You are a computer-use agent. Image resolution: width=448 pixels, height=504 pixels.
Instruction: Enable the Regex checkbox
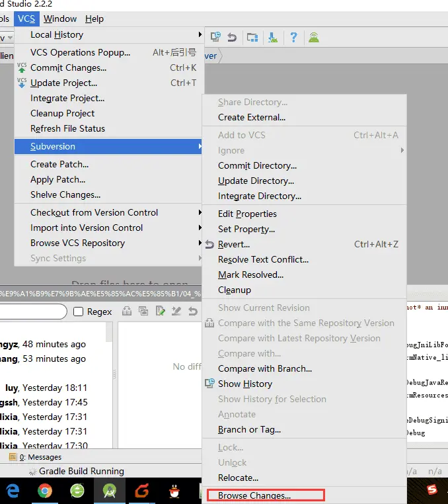point(78,312)
